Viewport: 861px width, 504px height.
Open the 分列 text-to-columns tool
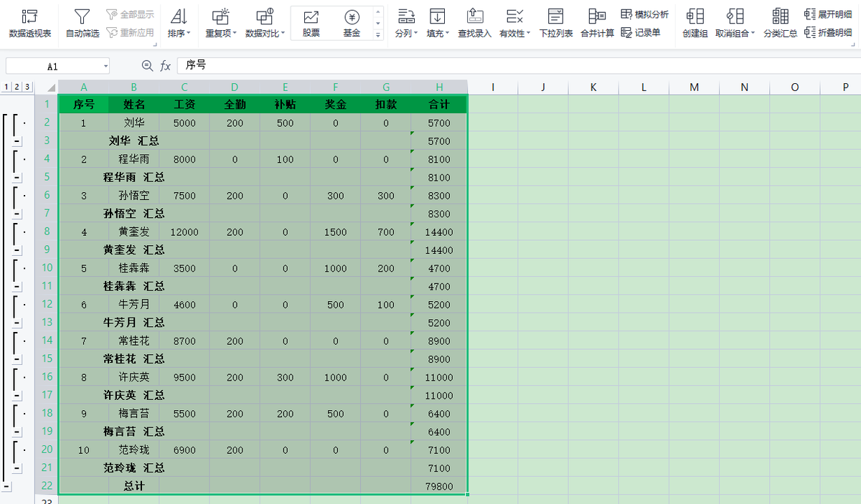(406, 24)
